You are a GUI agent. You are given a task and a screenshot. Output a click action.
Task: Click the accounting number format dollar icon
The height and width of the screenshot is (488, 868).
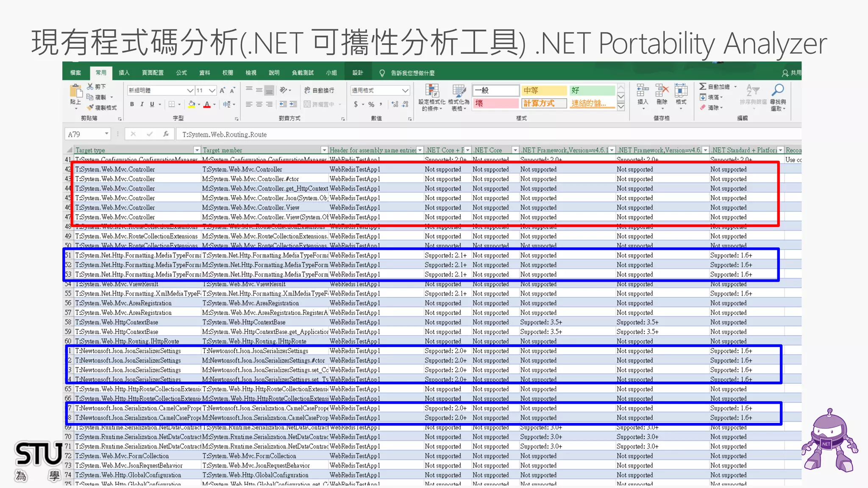[356, 104]
